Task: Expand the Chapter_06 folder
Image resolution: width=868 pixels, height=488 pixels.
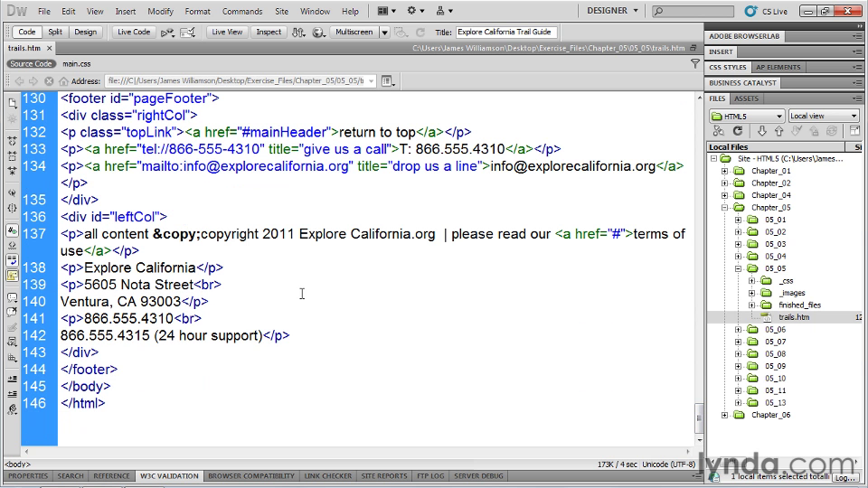Action: [x=724, y=415]
